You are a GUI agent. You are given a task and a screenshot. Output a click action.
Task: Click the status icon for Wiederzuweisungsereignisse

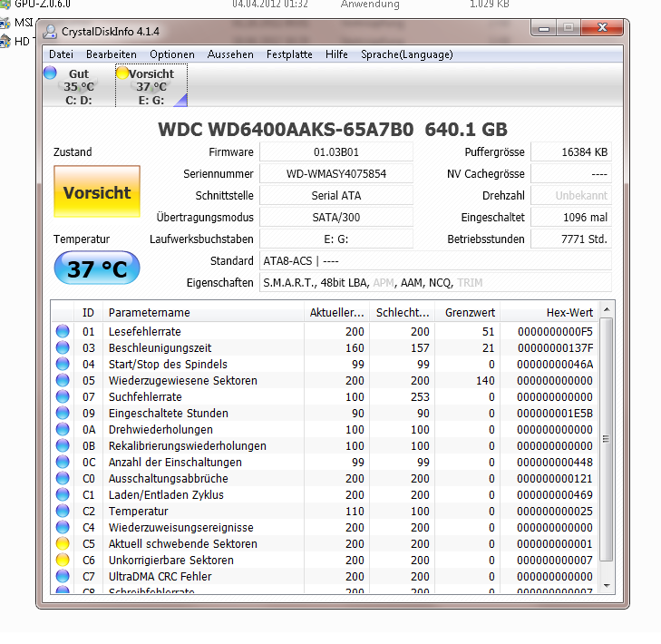[63, 528]
